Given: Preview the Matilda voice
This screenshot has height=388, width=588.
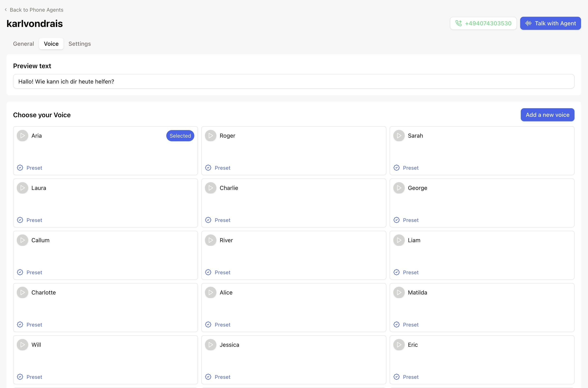Looking at the screenshot, I should (399, 292).
